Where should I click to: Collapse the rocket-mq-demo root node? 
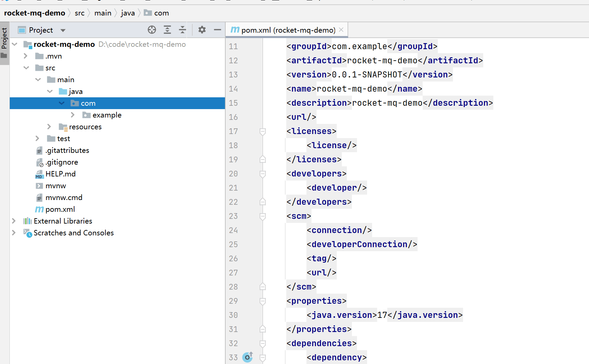point(14,44)
